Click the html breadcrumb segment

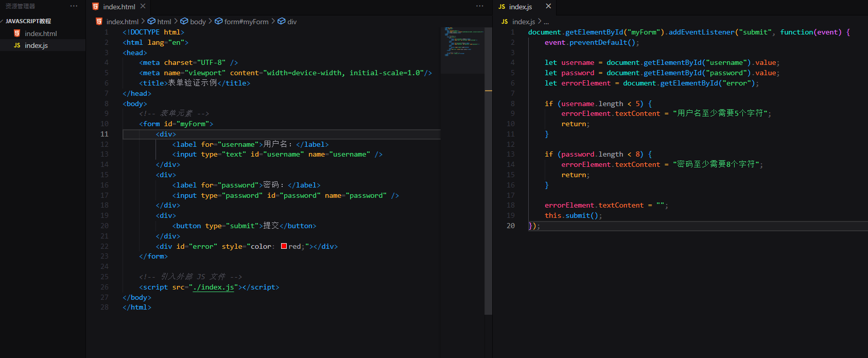164,22
